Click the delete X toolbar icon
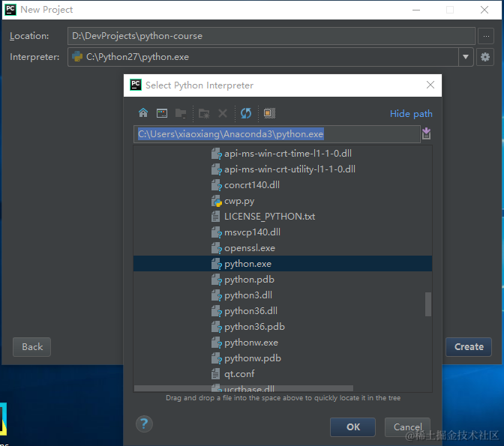The width and height of the screenshot is (504, 446). point(223,113)
